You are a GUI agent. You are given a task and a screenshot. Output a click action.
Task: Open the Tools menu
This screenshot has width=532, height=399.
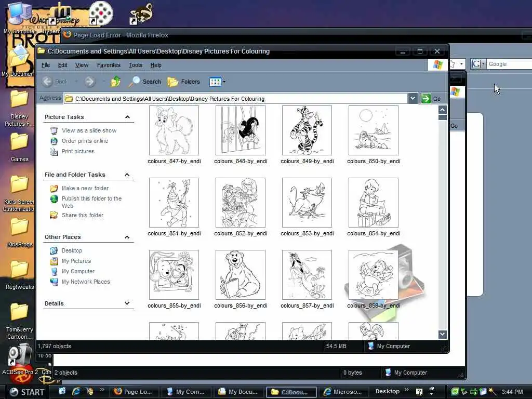[136, 65]
